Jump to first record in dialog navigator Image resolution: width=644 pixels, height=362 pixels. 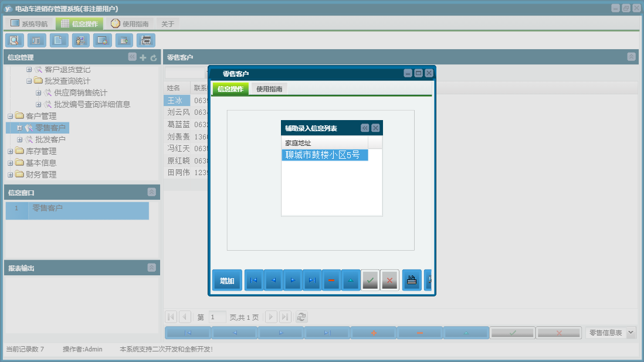pyautogui.click(x=254, y=281)
